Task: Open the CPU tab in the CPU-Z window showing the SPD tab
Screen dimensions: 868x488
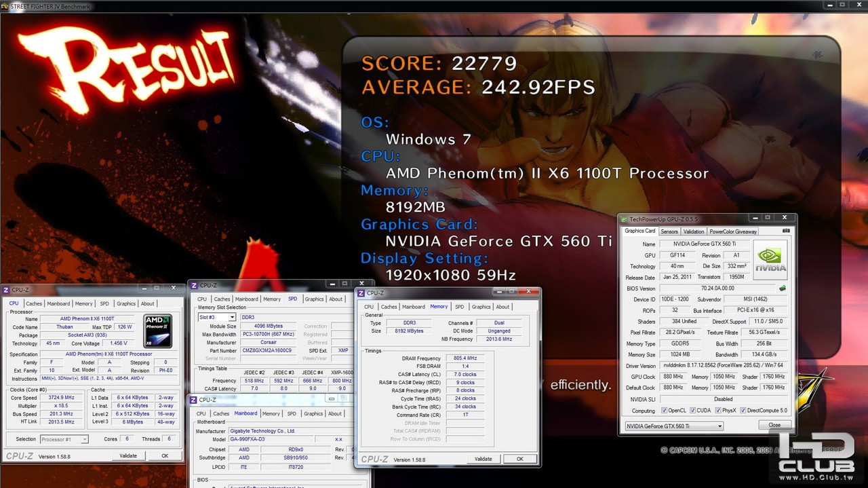Action: coord(202,299)
